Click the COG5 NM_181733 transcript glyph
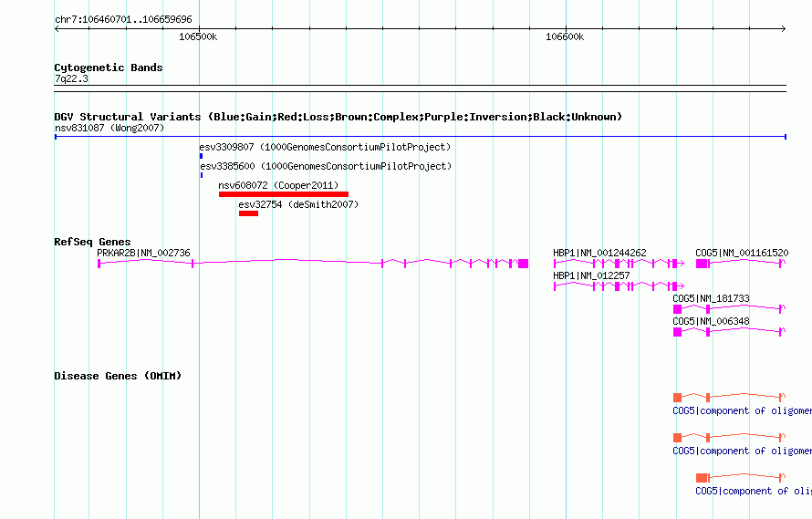Viewport: 812px width, 519px height. (729, 309)
